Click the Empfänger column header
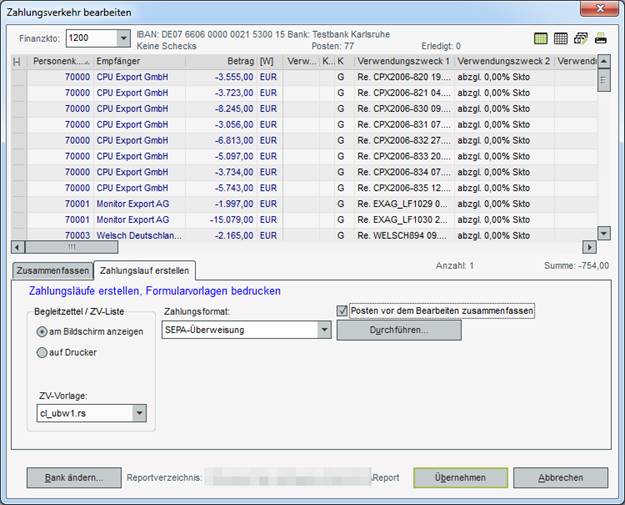Viewport: 625px width, 505px height. [x=140, y=61]
